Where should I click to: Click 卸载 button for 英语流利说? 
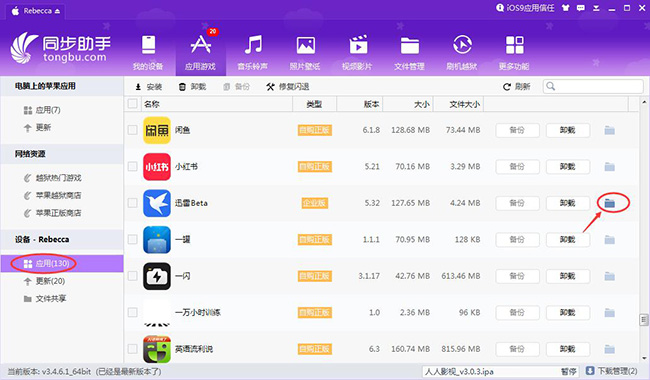tap(568, 349)
